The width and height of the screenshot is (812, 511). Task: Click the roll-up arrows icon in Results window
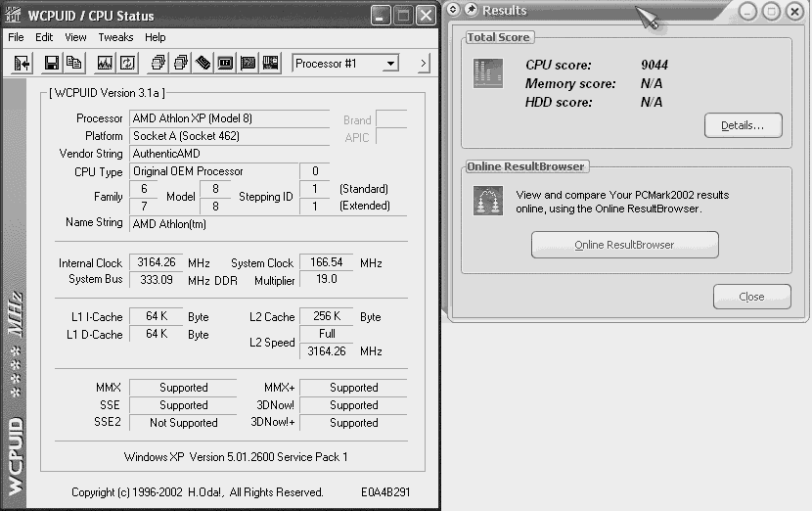[x=453, y=10]
